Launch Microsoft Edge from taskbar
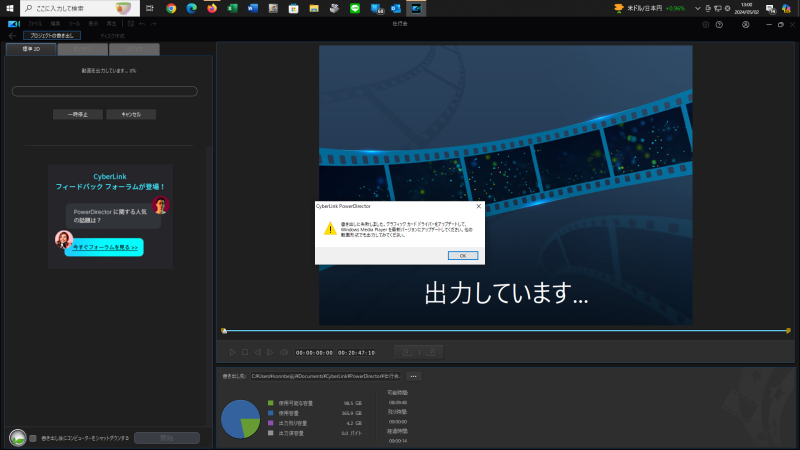 click(191, 8)
